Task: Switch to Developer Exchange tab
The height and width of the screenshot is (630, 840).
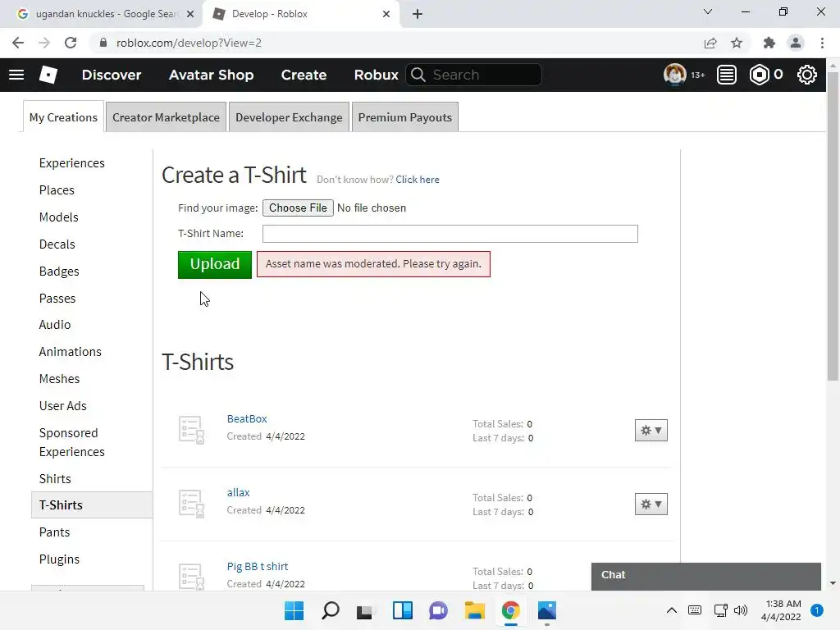Action: point(289,116)
